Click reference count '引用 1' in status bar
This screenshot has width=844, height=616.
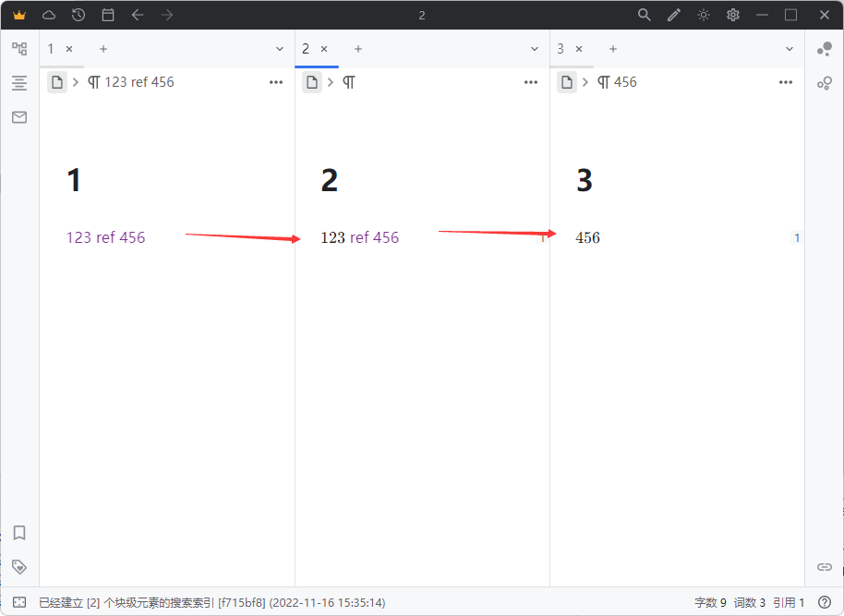click(x=789, y=602)
